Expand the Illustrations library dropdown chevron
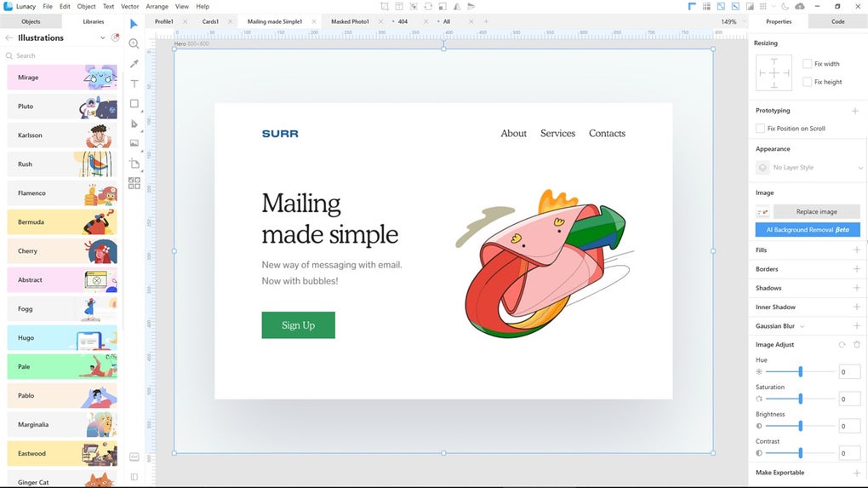Image resolution: width=868 pixels, height=488 pixels. pyautogui.click(x=102, y=37)
